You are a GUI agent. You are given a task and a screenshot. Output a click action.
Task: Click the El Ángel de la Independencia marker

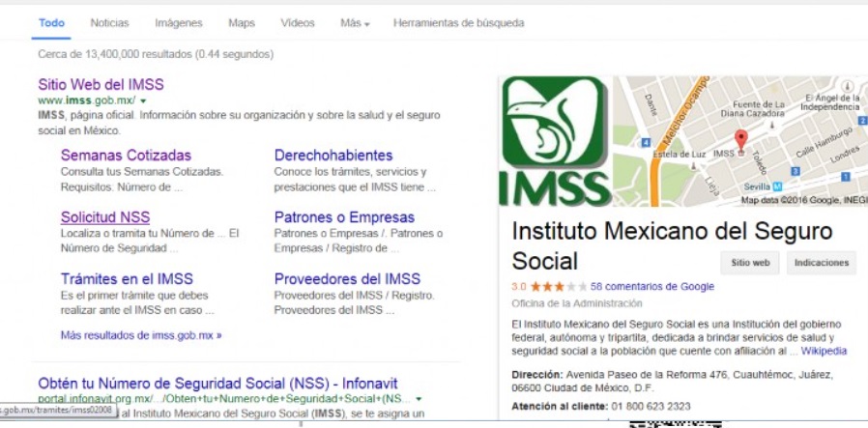[844, 85]
